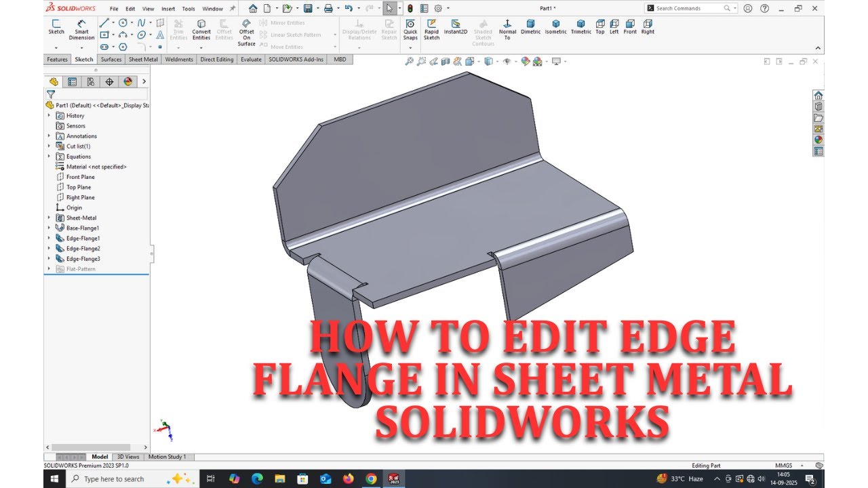Click Offset On Surface tool
Image resolution: width=868 pixels, height=488 pixels.
pyautogui.click(x=247, y=33)
